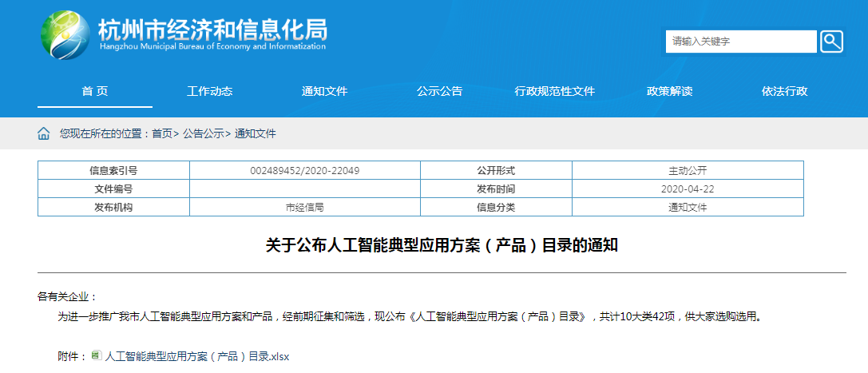This screenshot has height=373, width=868.
Task: Click 公告公示 breadcrumb link
Action: (x=203, y=133)
